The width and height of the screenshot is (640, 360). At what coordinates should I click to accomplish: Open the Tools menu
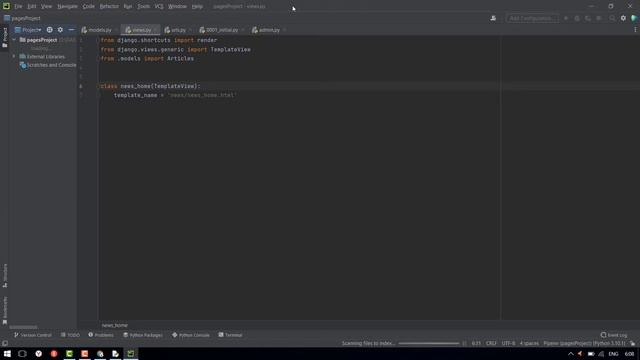tap(143, 6)
